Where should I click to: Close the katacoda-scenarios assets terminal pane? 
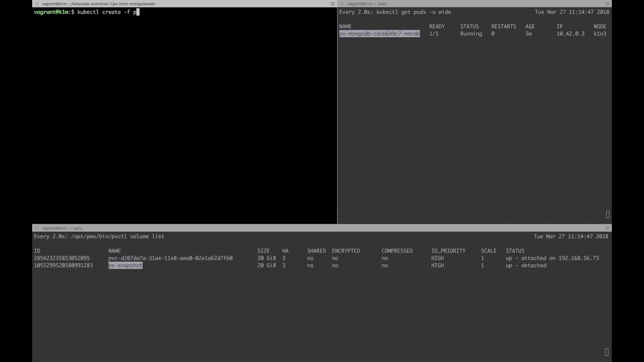(36, 4)
